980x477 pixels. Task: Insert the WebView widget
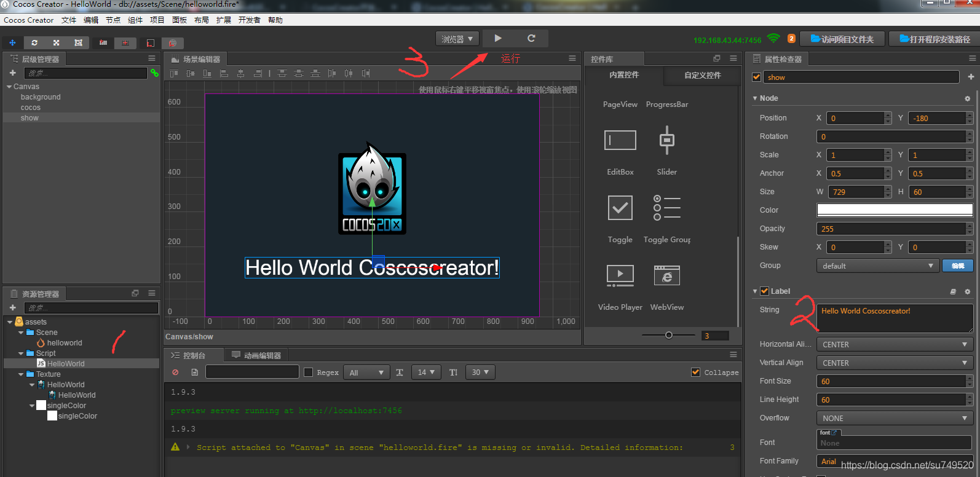pyautogui.click(x=667, y=275)
